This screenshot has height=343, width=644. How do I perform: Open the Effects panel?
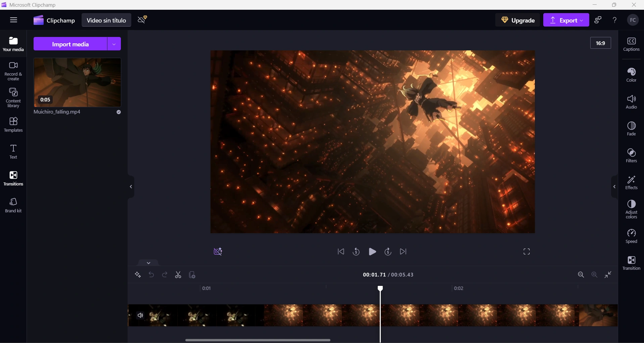click(631, 182)
